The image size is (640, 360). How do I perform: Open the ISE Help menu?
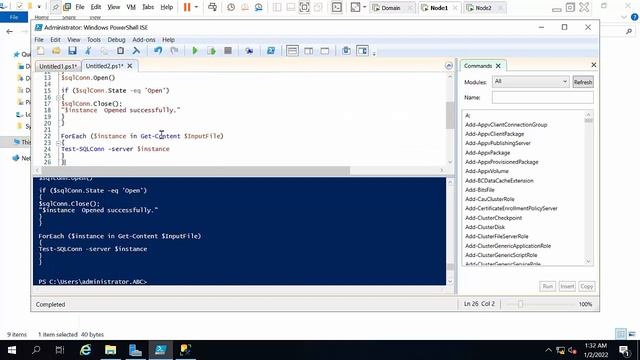[x=168, y=40]
